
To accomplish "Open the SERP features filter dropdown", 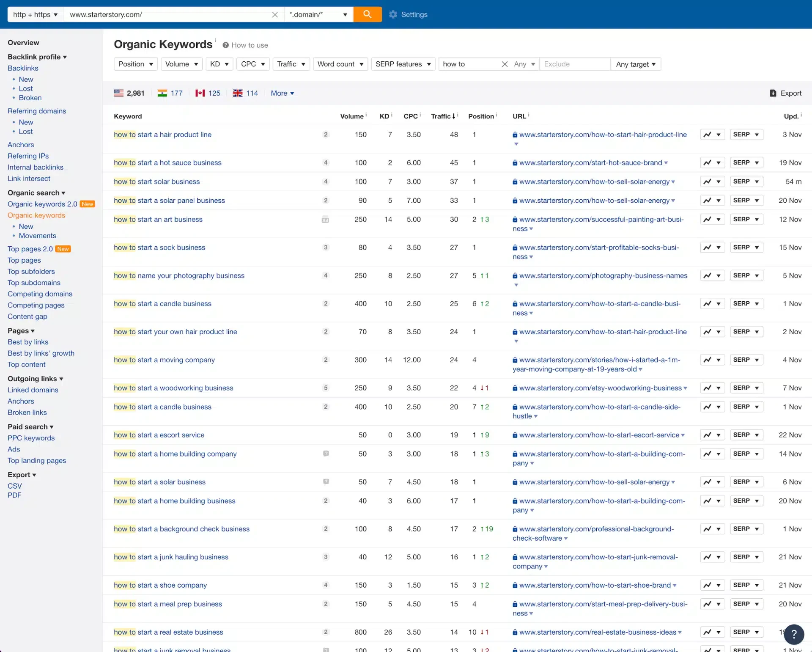I will [x=403, y=64].
